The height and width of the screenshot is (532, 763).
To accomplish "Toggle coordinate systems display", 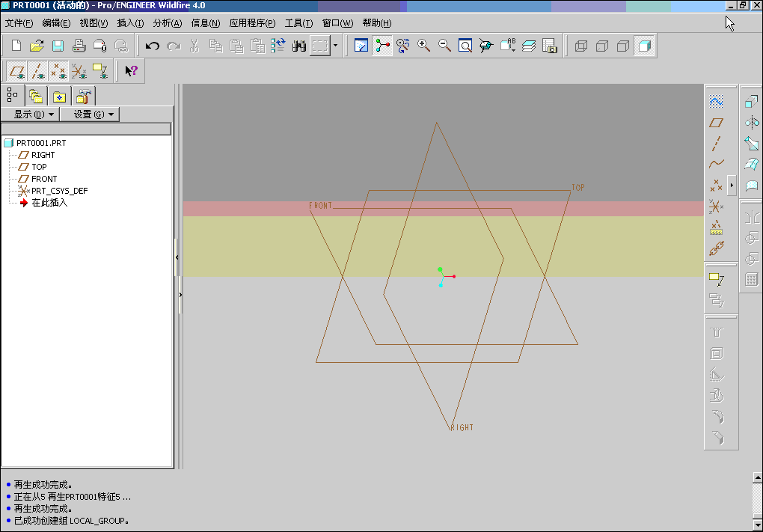I will tap(80, 71).
